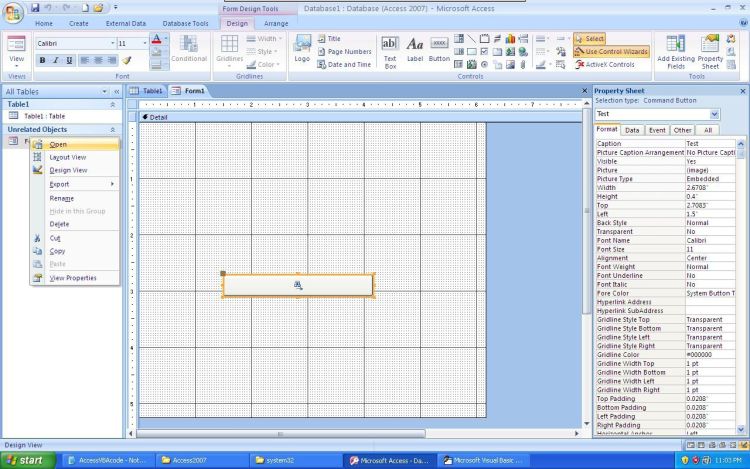
Task: Select the command button on the form
Action: (x=298, y=285)
